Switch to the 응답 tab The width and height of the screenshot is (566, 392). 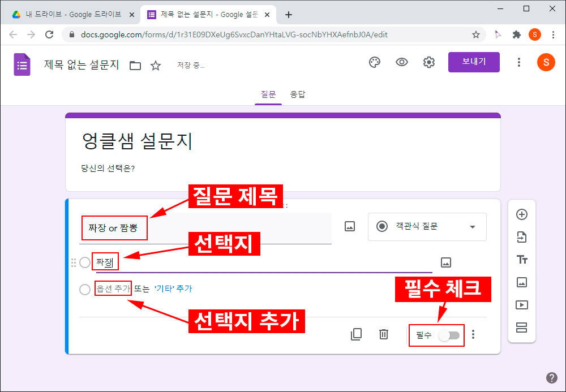pos(298,94)
